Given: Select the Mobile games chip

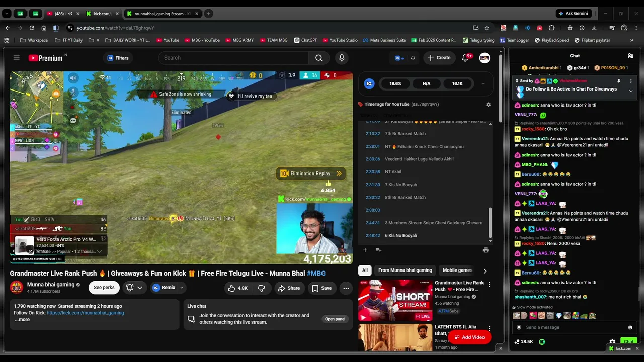Looking at the screenshot, I should [x=457, y=270].
